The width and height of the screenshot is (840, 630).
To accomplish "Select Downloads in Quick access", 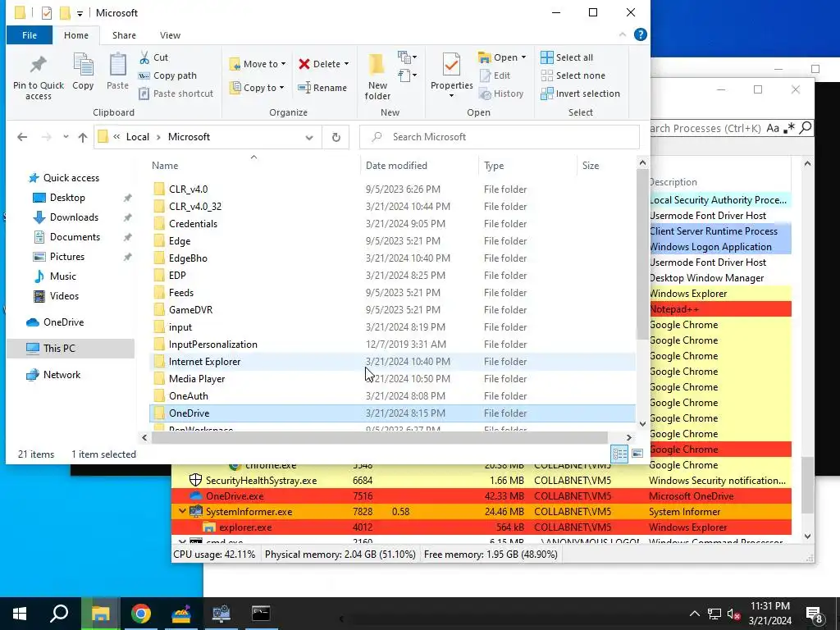I will (74, 217).
